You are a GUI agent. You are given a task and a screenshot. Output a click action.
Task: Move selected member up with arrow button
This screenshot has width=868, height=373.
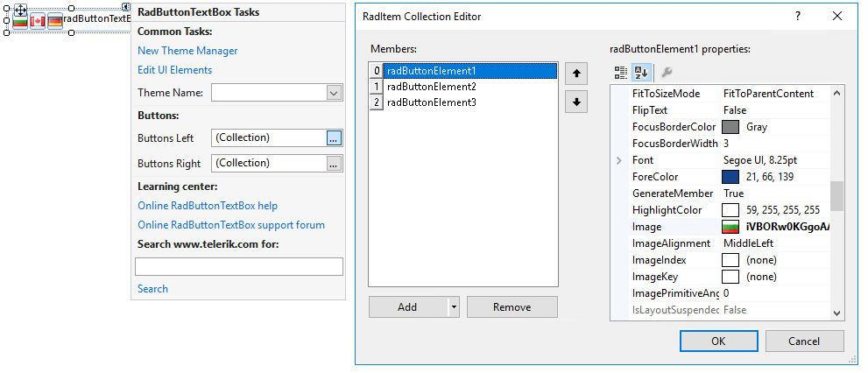(576, 74)
